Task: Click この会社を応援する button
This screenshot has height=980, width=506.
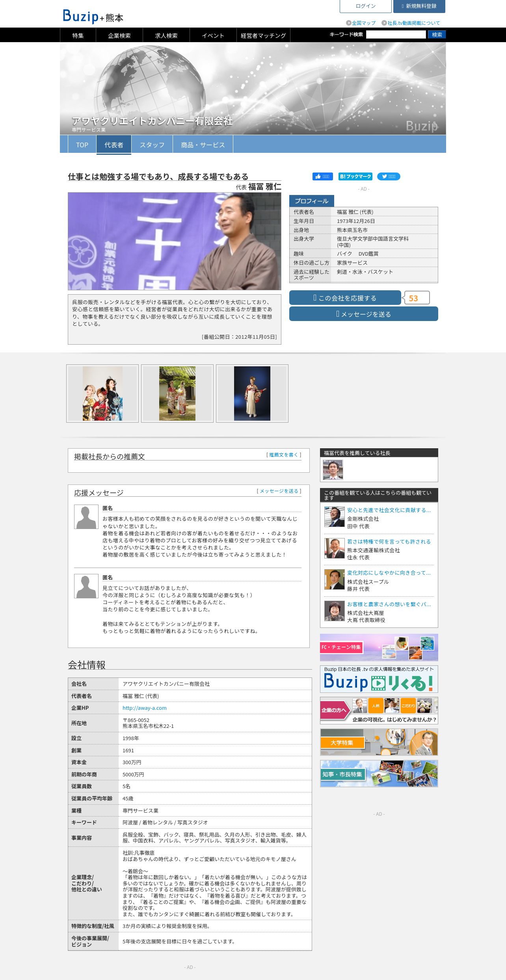Action: coord(345,298)
